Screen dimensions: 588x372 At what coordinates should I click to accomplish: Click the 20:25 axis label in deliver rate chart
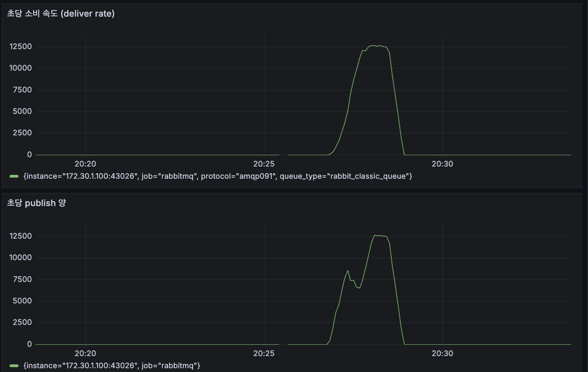[x=264, y=163]
